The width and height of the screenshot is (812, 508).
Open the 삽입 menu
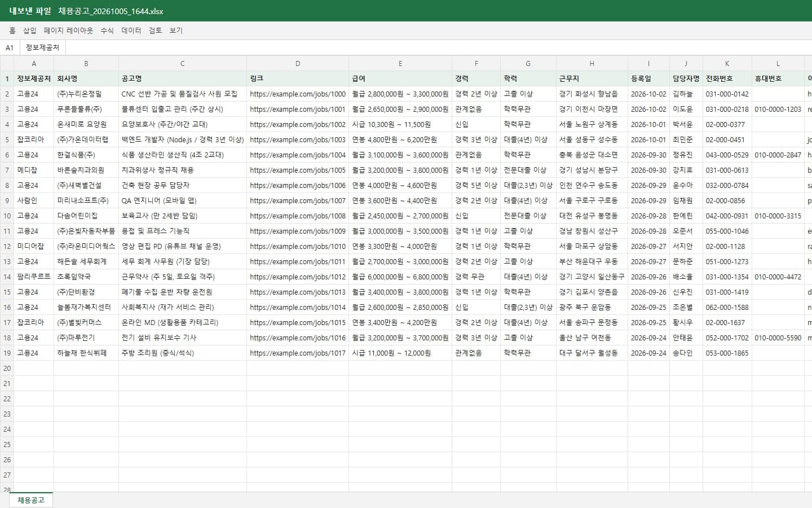pos(29,30)
